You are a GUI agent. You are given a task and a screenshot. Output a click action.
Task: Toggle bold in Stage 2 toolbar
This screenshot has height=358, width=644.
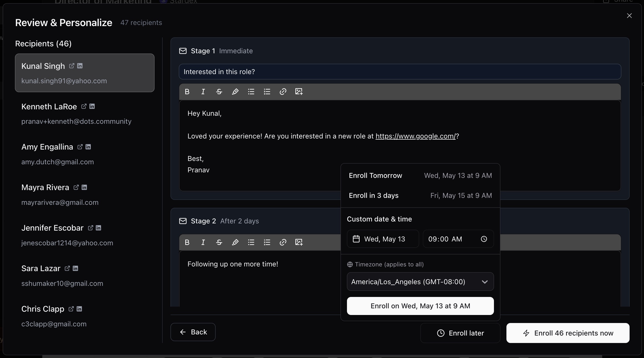click(187, 242)
